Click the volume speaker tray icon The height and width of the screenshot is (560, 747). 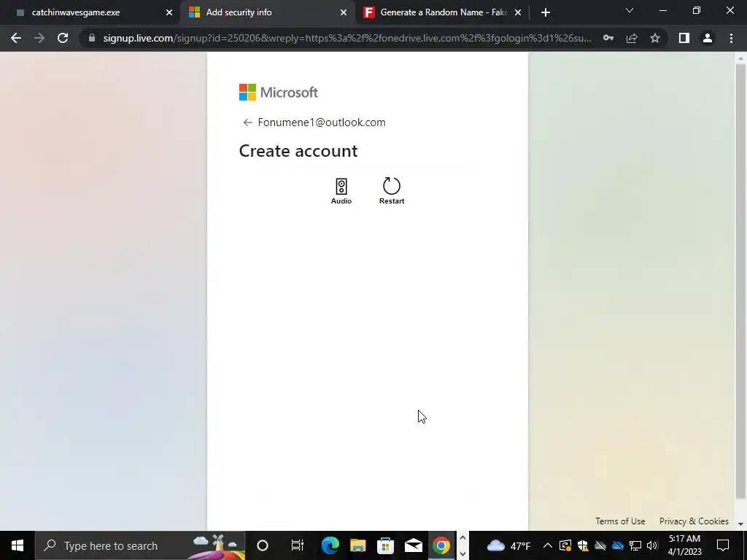652,545
